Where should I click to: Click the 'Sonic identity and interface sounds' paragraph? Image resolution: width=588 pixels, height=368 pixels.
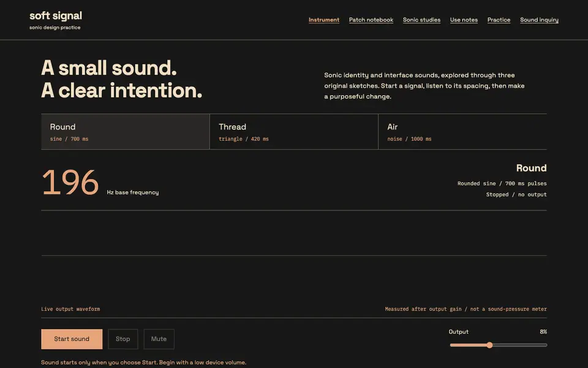[x=424, y=86]
